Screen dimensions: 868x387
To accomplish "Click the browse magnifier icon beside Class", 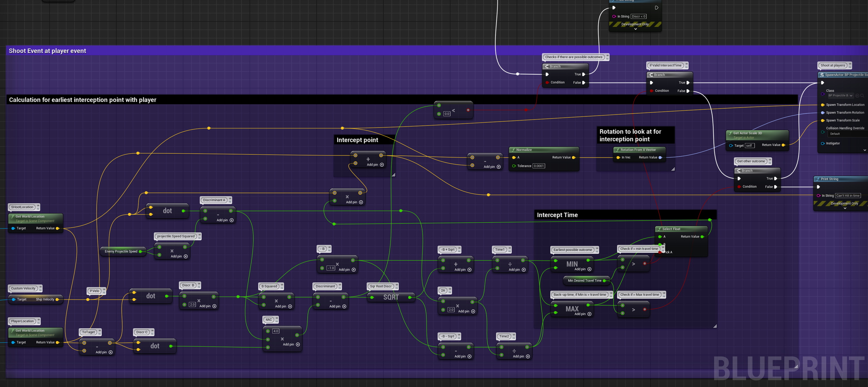I will click(862, 96).
